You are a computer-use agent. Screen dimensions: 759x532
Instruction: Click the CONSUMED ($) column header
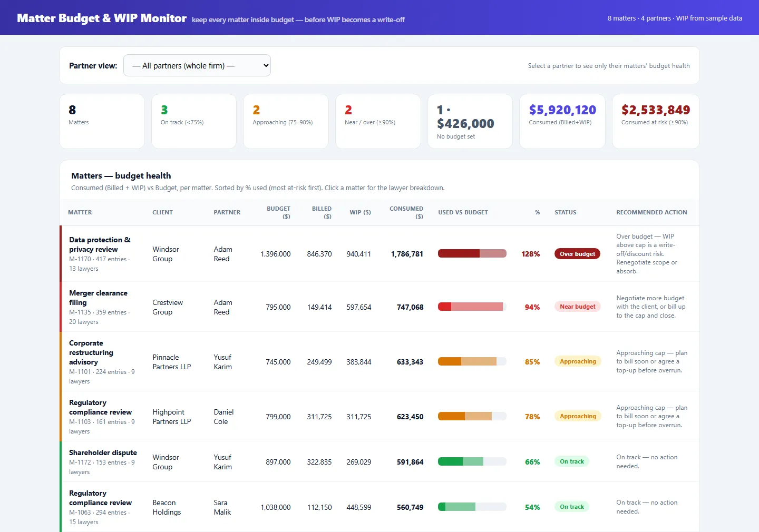tap(406, 212)
